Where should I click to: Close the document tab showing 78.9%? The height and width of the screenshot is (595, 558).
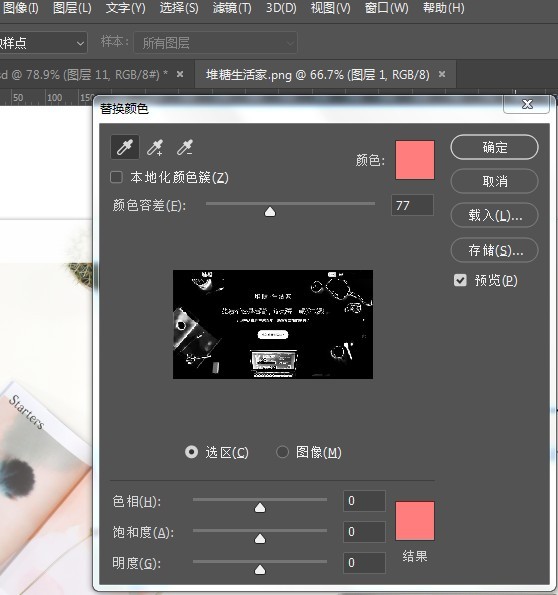point(180,74)
